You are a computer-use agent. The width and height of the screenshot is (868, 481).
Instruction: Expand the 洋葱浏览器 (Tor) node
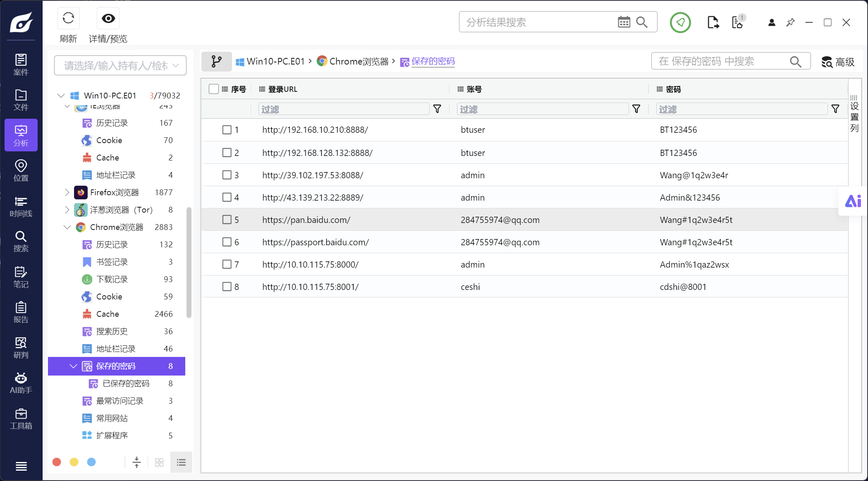(x=67, y=210)
